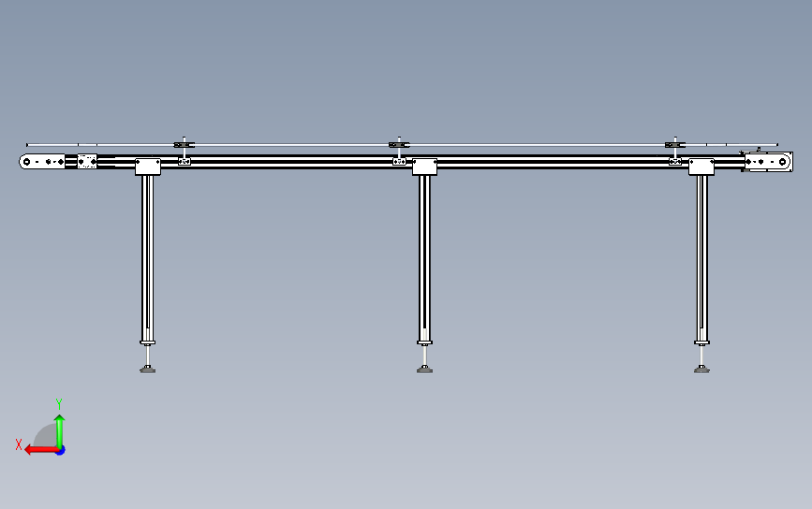Select the right guide rail bracket
The height and width of the screenshot is (509, 812).
[675, 152]
